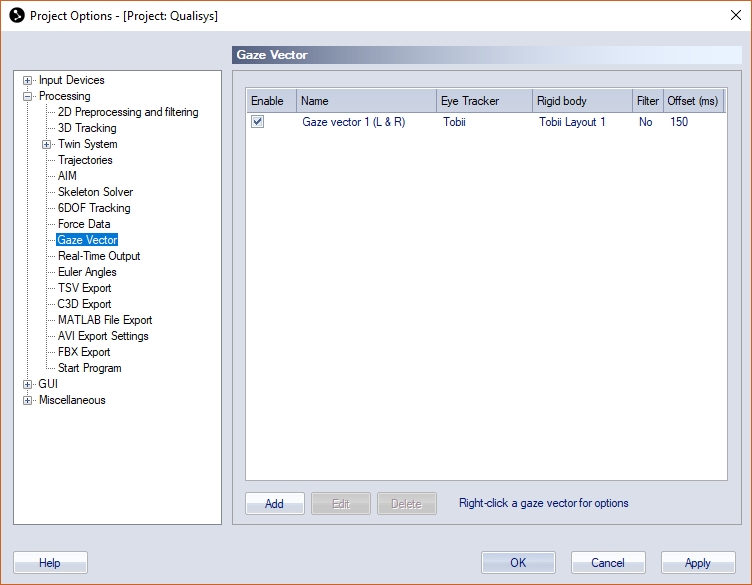Expand the Twin System node
This screenshot has width=752, height=585.
point(47,145)
